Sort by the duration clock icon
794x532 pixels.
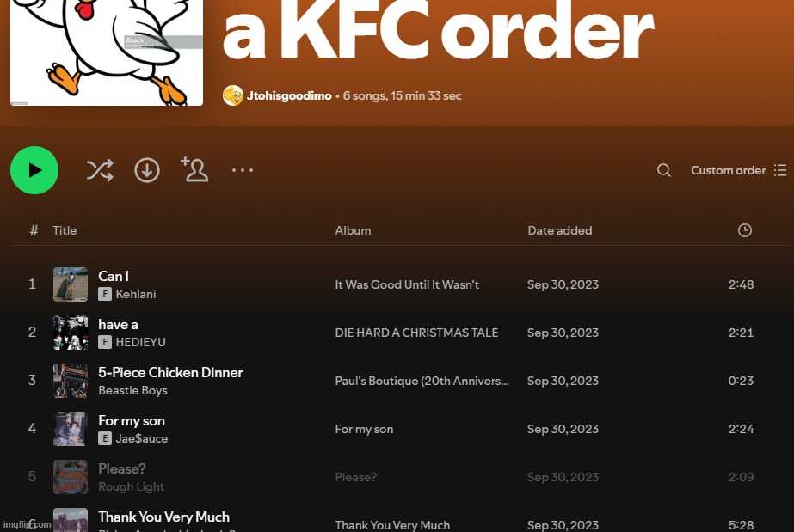point(744,230)
